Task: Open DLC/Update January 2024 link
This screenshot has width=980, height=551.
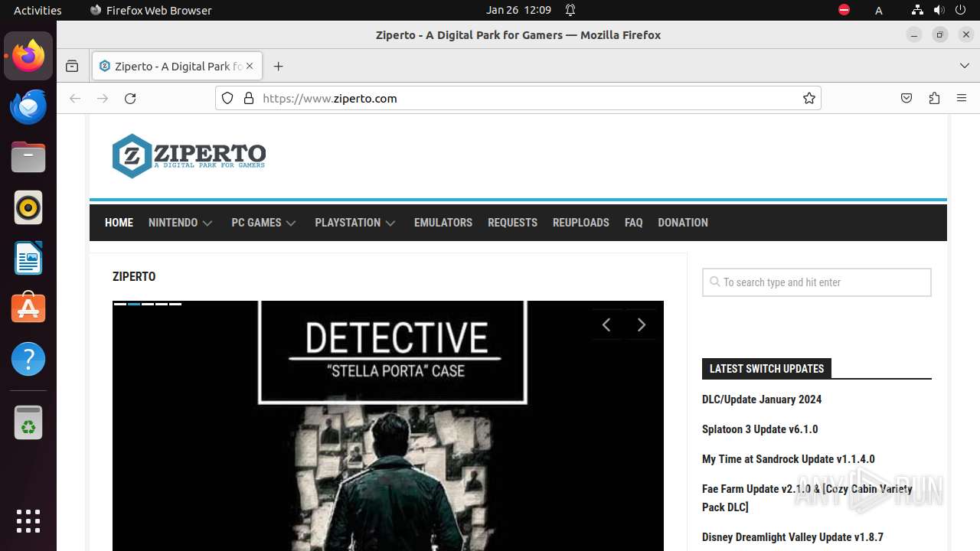Action: (762, 399)
